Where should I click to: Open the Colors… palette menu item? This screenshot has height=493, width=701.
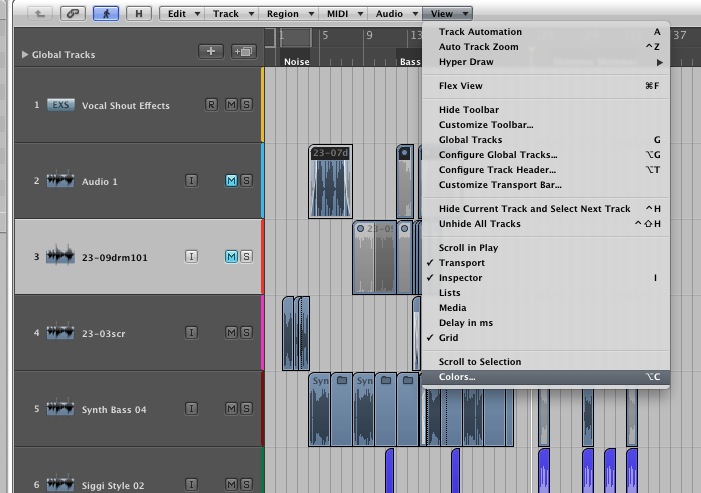(546, 377)
